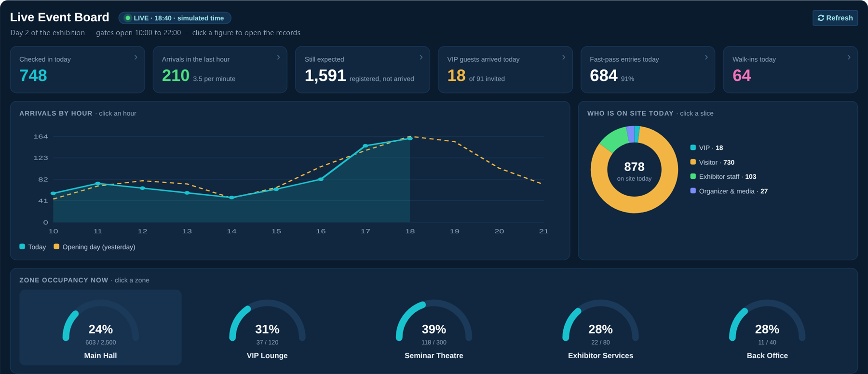
Task: Toggle the Today legend swatch
Action: coord(22,247)
